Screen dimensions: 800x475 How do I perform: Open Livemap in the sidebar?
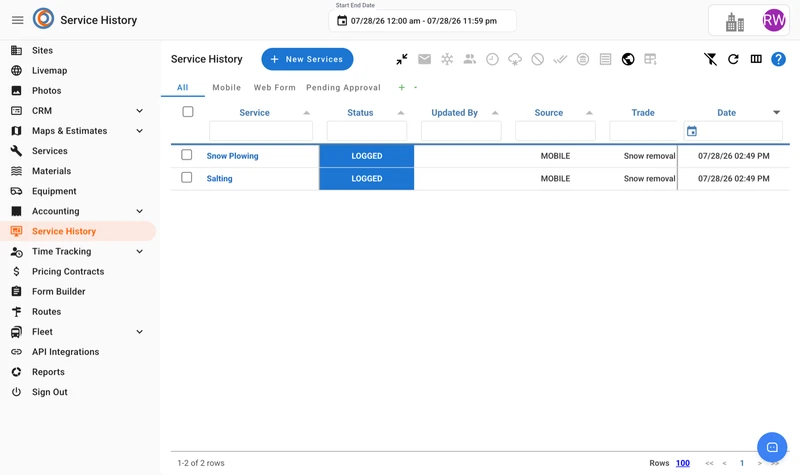(x=49, y=70)
